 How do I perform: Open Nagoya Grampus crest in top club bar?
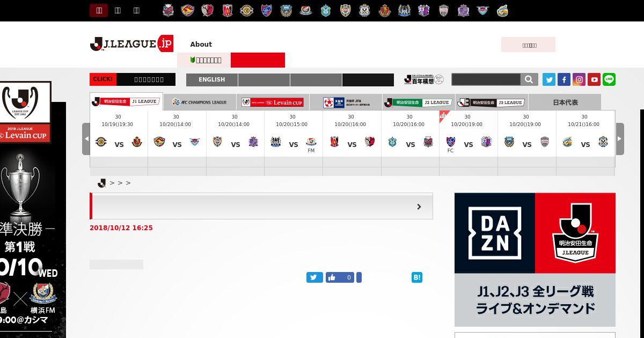click(384, 10)
